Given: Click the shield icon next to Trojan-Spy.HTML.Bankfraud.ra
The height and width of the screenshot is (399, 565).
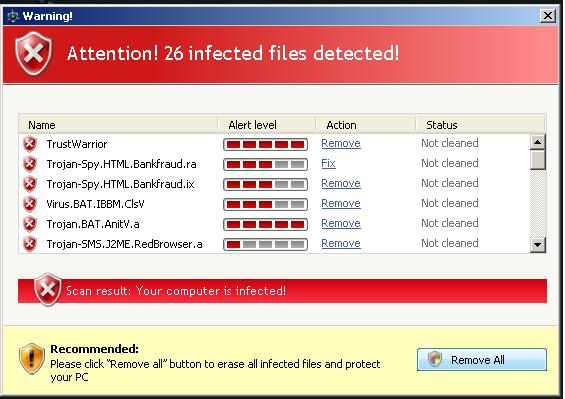Looking at the screenshot, I should click(30, 164).
